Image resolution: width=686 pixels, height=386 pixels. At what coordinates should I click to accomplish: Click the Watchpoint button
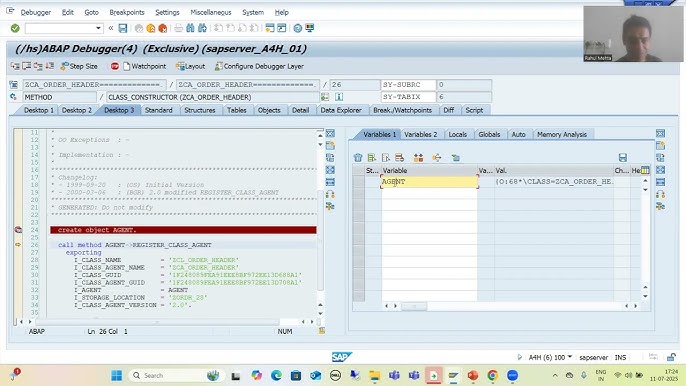[x=144, y=66]
